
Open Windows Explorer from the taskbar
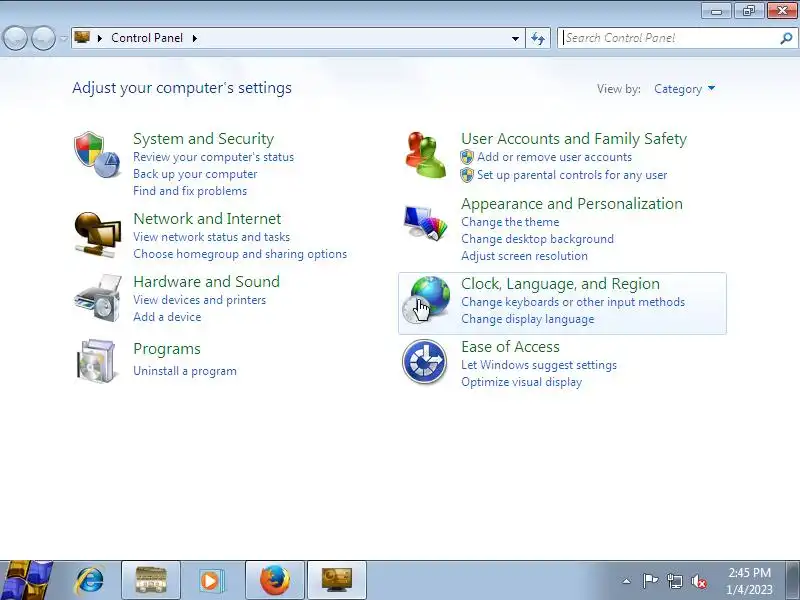pos(151,581)
